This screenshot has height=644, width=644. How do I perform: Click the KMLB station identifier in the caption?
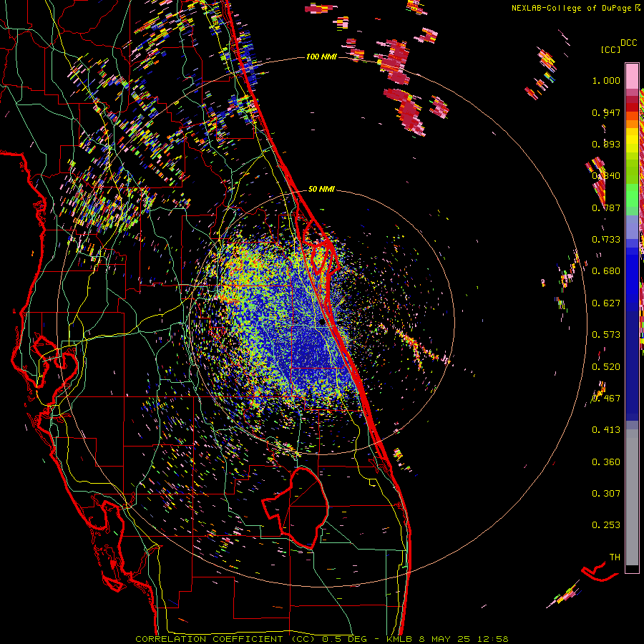(x=401, y=639)
